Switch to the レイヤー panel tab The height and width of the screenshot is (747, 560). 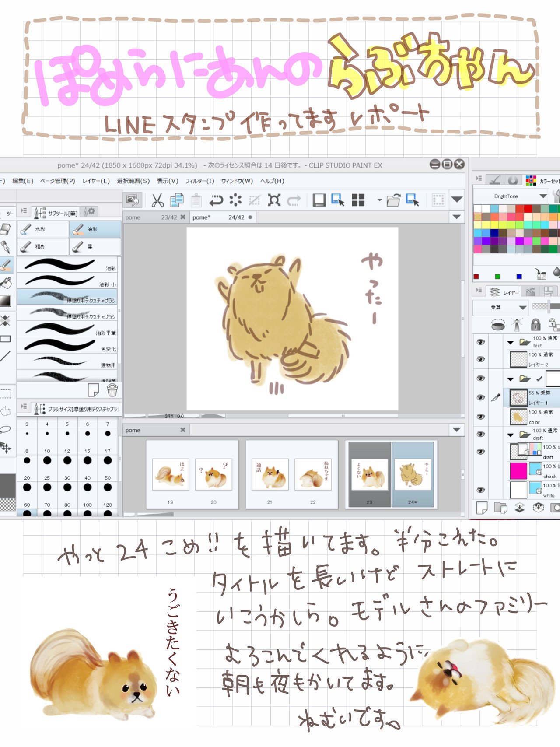[x=504, y=292]
